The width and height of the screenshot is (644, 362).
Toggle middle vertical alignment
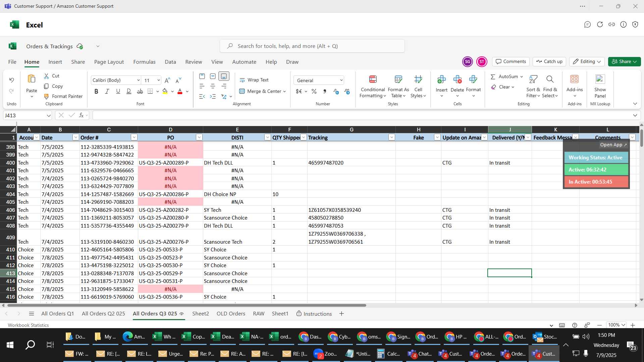[213, 76]
